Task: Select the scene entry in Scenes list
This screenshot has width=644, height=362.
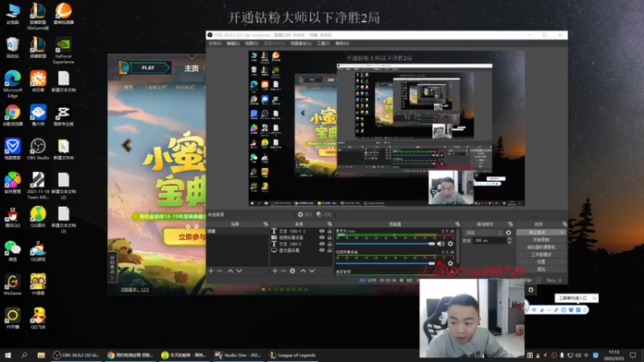Action: click(237, 232)
